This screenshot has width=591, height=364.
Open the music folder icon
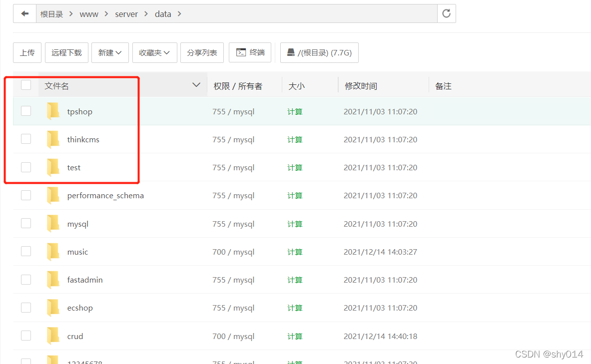tap(53, 251)
